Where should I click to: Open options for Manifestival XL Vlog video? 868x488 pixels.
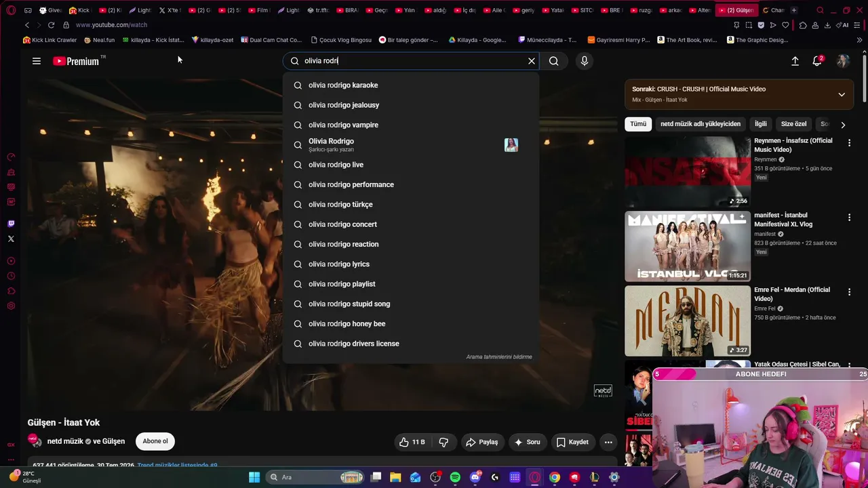(849, 218)
